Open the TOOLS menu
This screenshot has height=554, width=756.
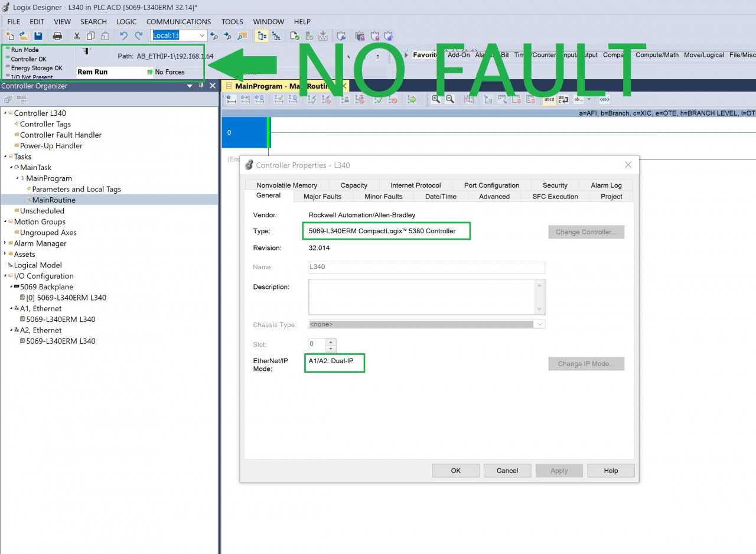232,21
